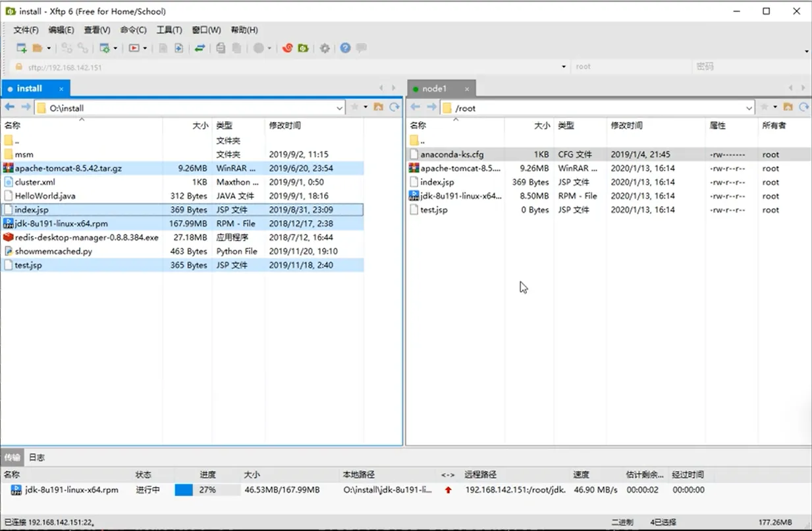Open Help with the blue question icon
The image size is (812, 531).
pyautogui.click(x=345, y=48)
